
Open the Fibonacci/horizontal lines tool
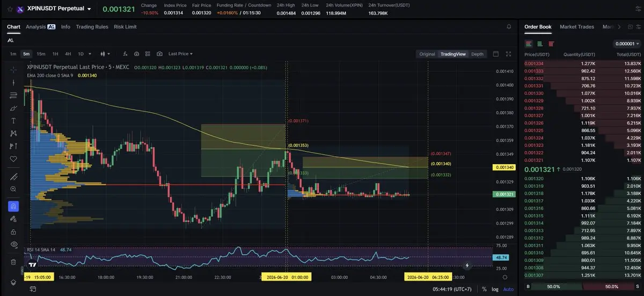(13, 95)
